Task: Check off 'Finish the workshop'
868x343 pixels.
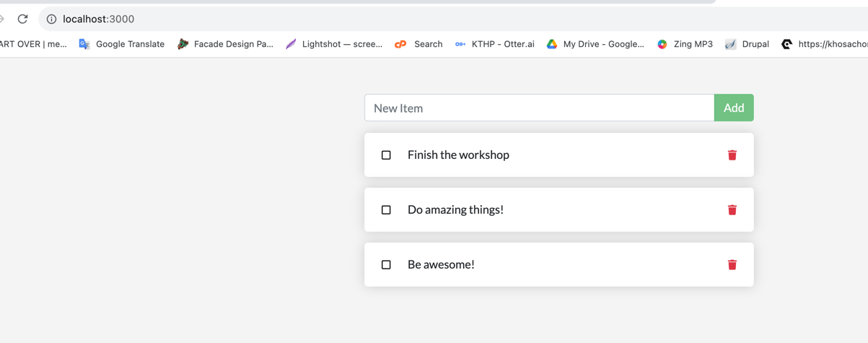Action: pos(386,155)
